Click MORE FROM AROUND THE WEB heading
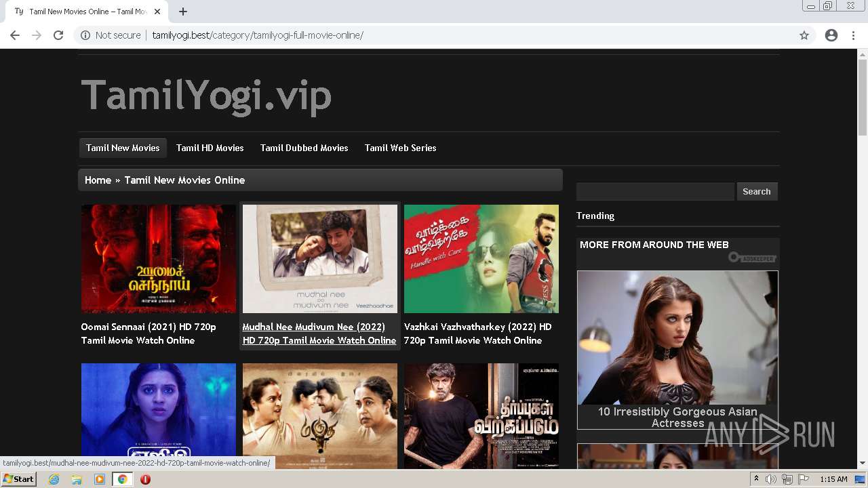This screenshot has width=868, height=488. click(x=654, y=245)
